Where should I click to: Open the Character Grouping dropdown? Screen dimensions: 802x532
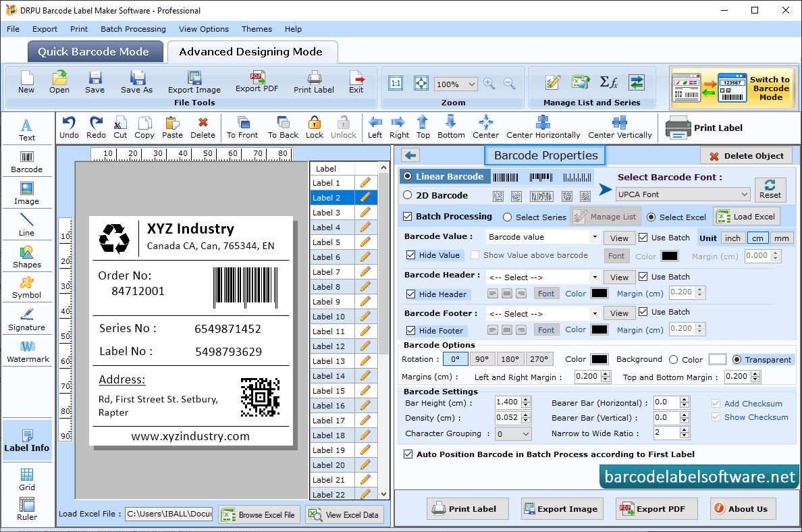pos(513,434)
